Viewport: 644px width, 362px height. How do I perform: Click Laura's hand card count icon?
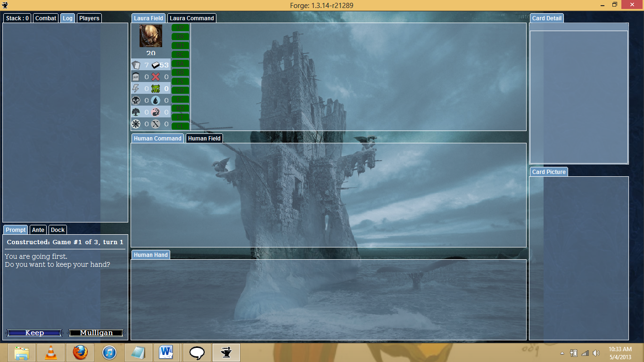(x=136, y=65)
